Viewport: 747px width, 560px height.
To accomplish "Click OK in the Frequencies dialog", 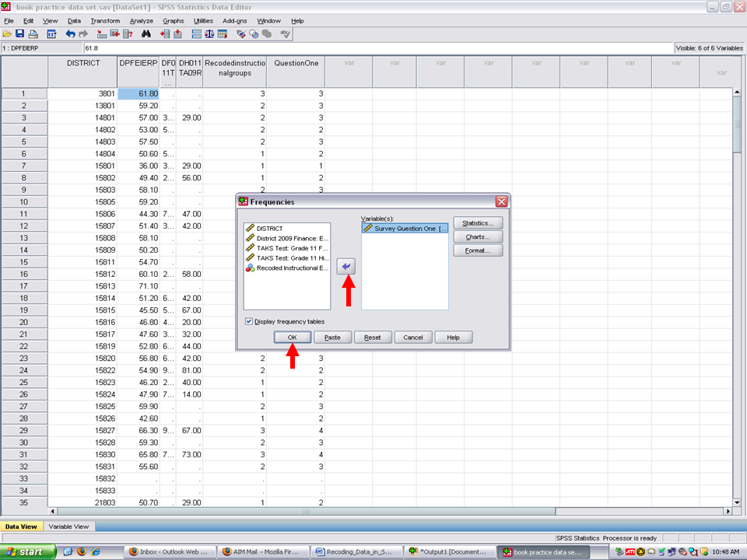I will [x=293, y=338].
